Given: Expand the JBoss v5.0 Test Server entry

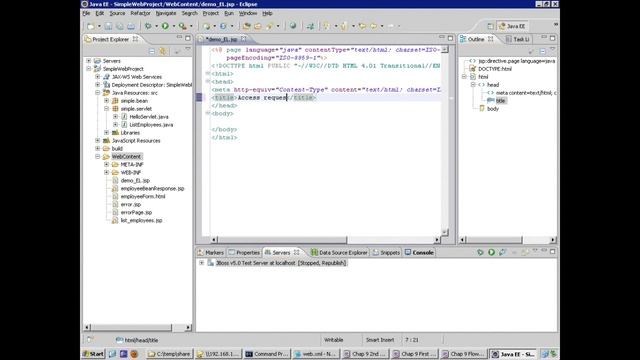Looking at the screenshot, I should point(202,263).
